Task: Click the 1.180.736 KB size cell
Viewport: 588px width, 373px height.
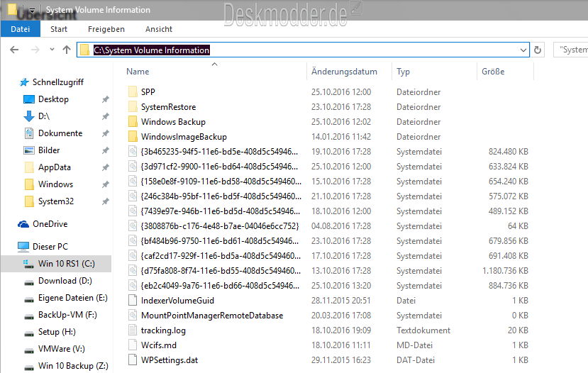Action: click(x=505, y=271)
